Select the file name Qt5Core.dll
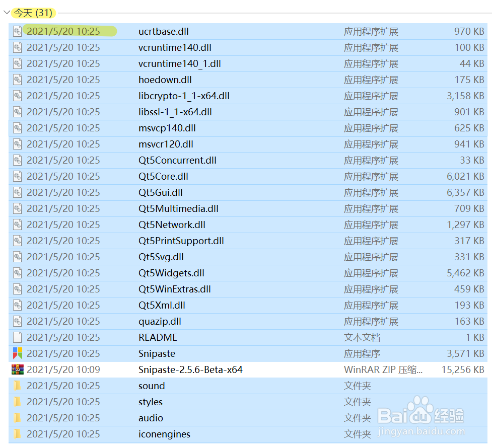This screenshot has width=492, height=448. [x=163, y=176]
